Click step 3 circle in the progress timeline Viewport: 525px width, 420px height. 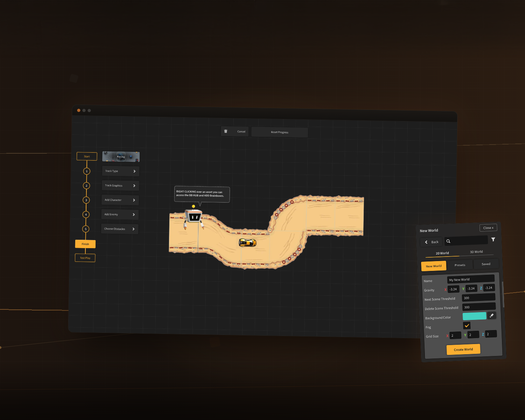(86, 200)
